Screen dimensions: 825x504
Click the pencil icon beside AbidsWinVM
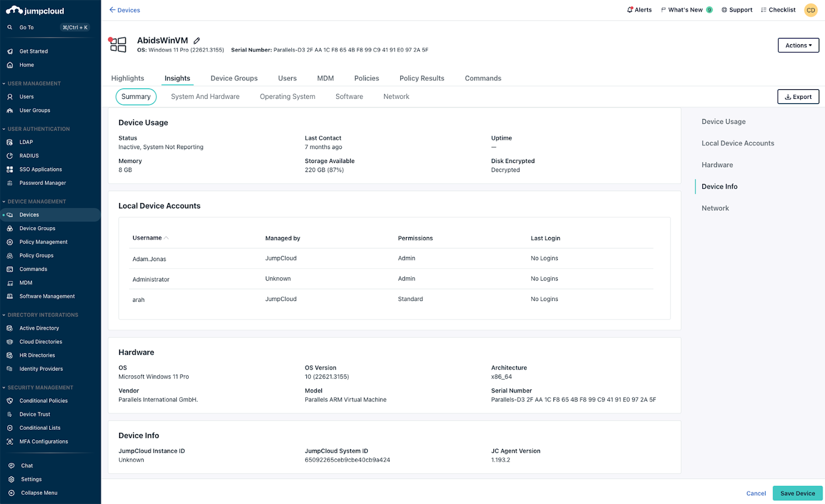coord(196,41)
